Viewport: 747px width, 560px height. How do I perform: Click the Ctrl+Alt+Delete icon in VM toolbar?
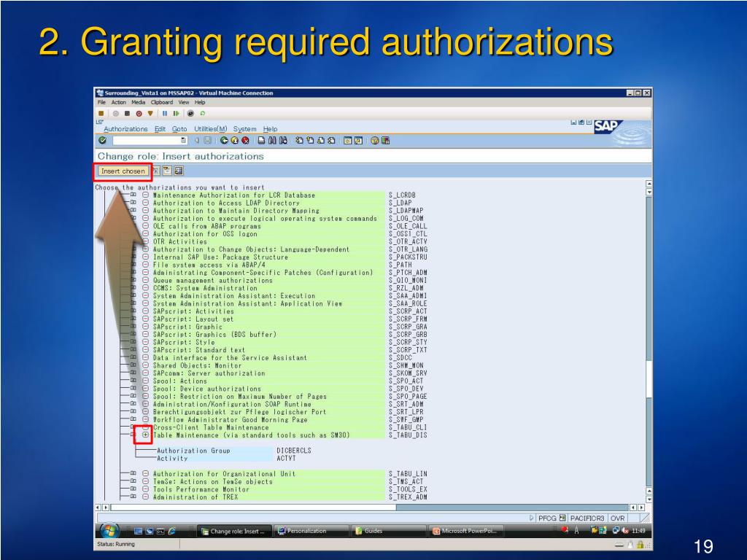click(101, 114)
